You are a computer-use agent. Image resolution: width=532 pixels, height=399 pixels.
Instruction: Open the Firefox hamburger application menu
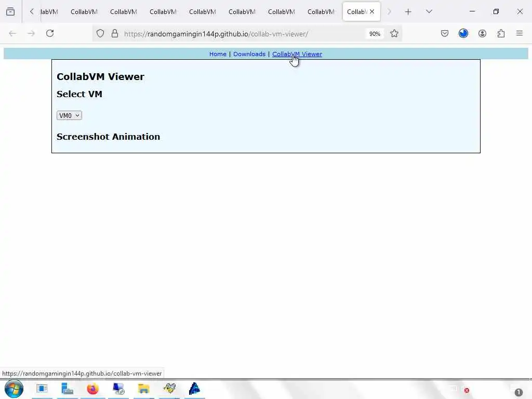click(x=520, y=33)
